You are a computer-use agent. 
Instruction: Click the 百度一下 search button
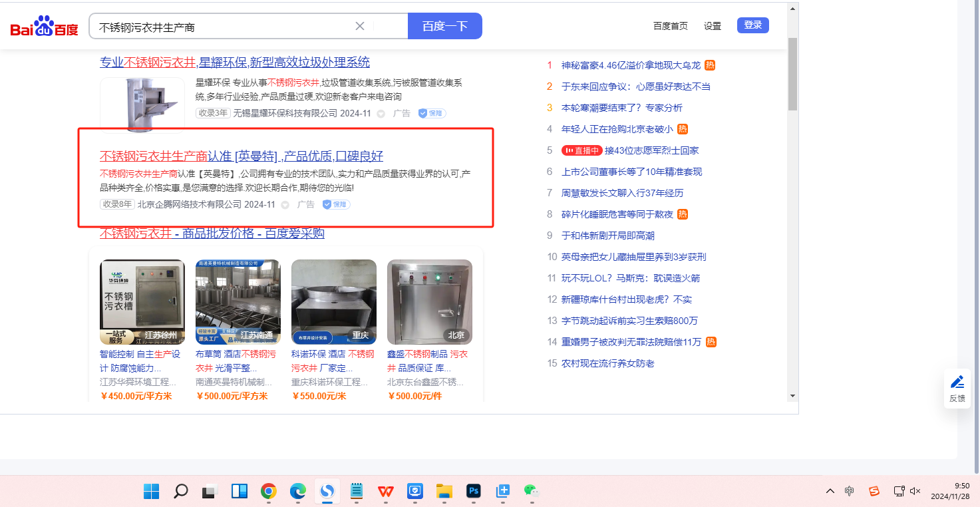click(x=445, y=26)
